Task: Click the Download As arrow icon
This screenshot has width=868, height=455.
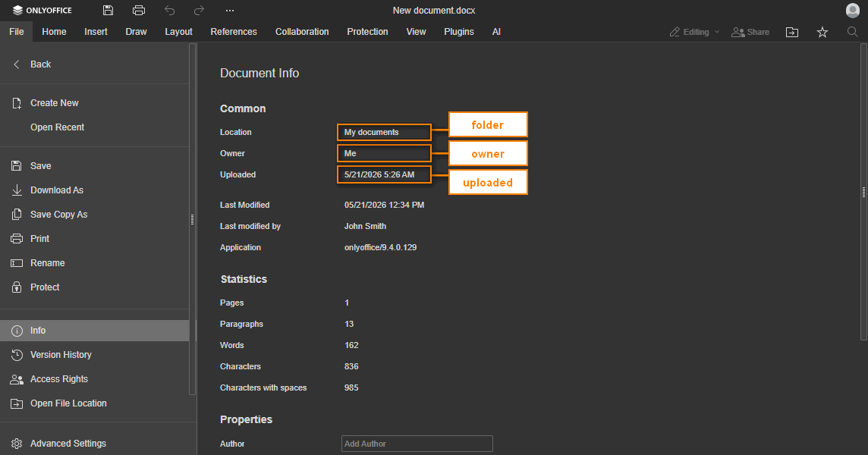Action: (x=17, y=190)
